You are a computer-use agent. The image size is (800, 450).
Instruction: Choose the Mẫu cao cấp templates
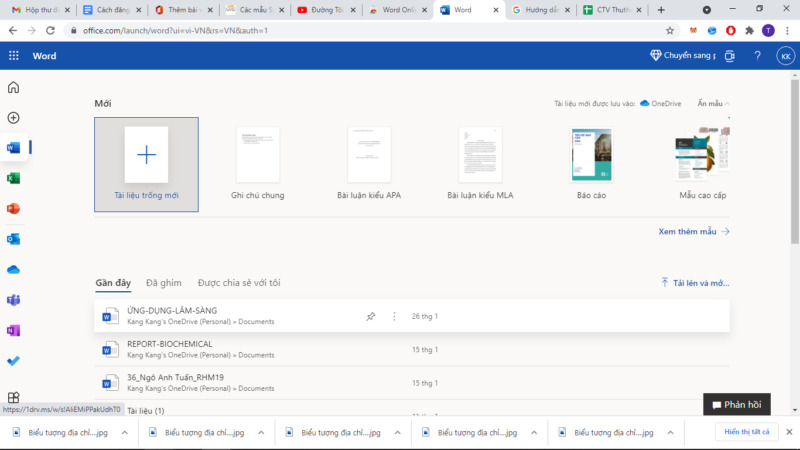tap(703, 164)
